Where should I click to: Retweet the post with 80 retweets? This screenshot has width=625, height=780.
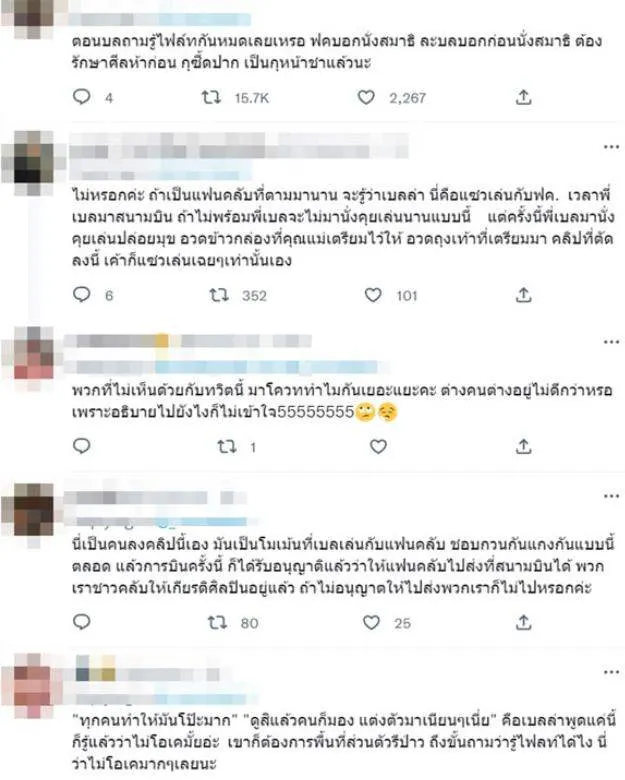(x=217, y=622)
